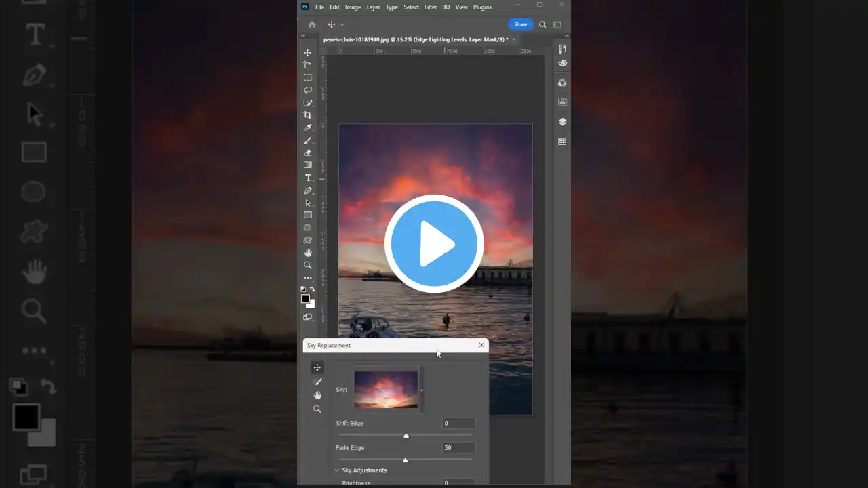This screenshot has height=488, width=868.
Task: Choose the Horizontal Type tool
Action: tap(308, 178)
